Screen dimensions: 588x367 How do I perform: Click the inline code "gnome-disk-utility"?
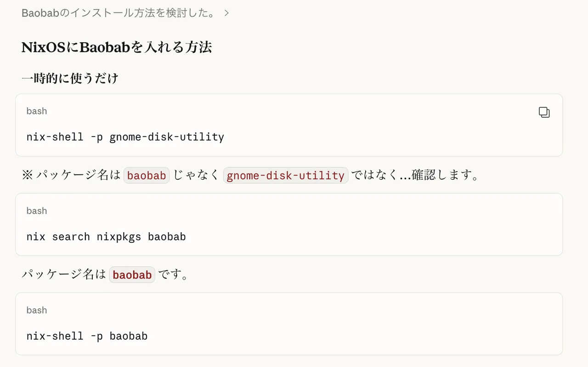[x=285, y=176]
